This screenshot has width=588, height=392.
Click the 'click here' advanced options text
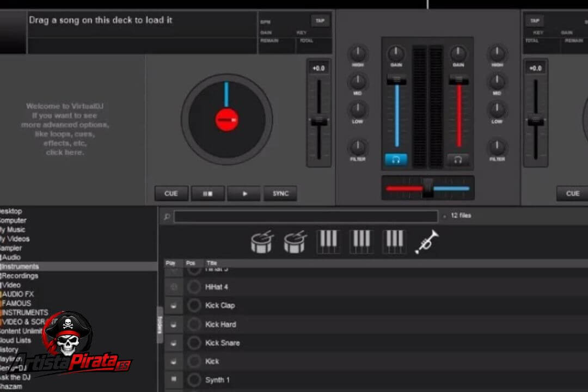click(65, 152)
